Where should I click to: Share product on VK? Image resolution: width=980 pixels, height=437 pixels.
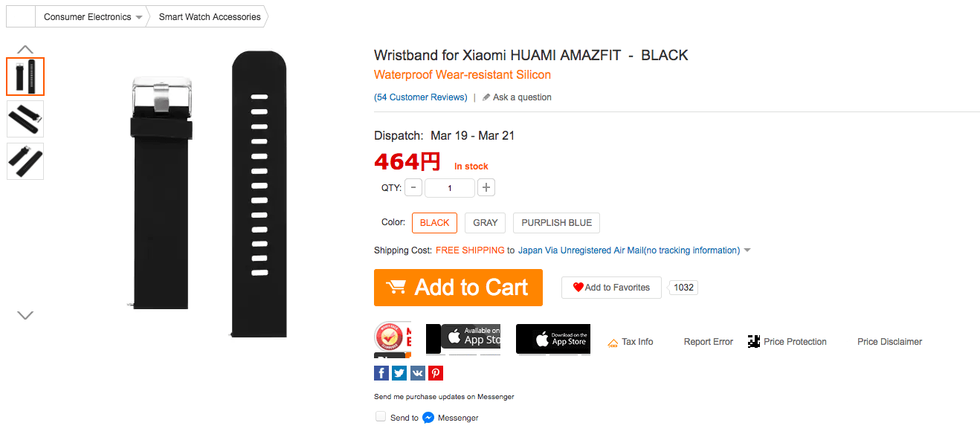(417, 373)
